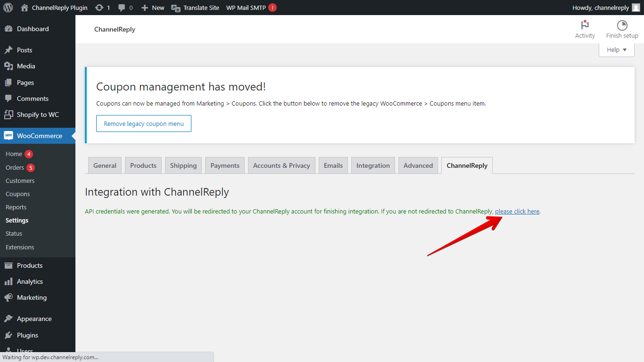Image resolution: width=644 pixels, height=362 pixels.
Task: Open the user avatar in the admin bar
Action: (x=636, y=8)
